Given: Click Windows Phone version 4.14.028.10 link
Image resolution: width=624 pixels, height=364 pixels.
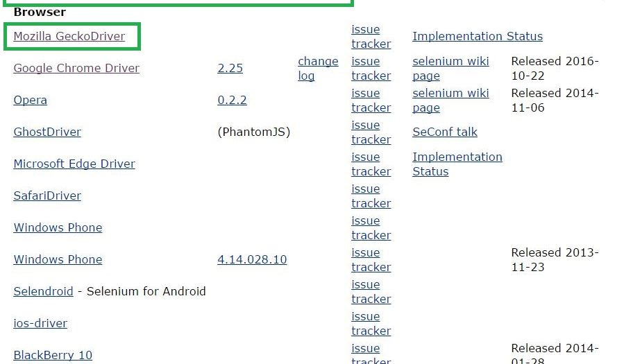Looking at the screenshot, I should point(252,259).
